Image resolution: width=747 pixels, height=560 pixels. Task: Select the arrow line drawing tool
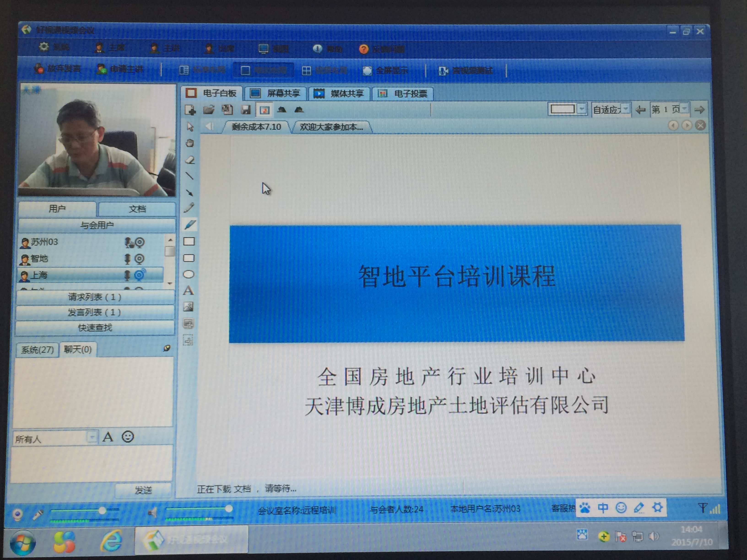coord(189,192)
